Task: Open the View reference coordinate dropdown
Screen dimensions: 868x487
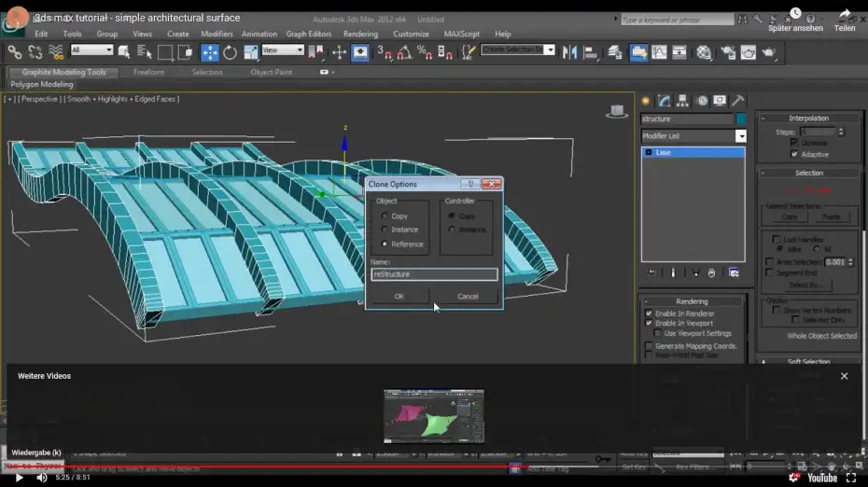Action: [x=283, y=49]
